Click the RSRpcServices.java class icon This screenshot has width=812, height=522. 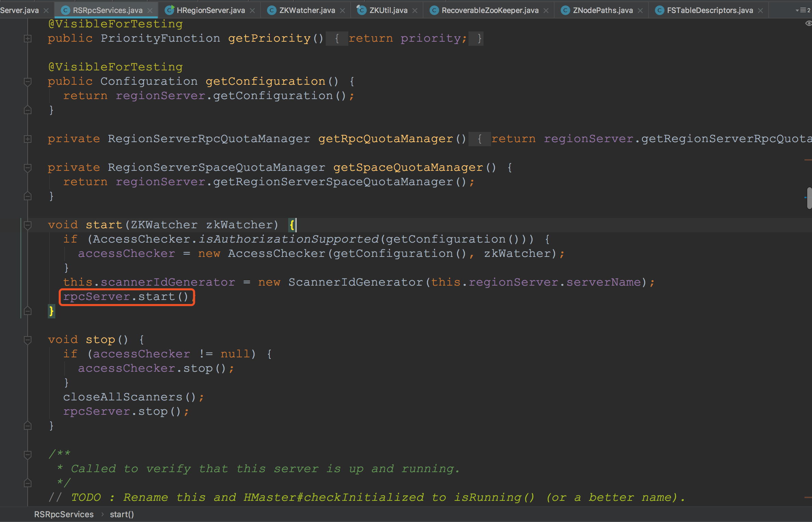coord(65,11)
